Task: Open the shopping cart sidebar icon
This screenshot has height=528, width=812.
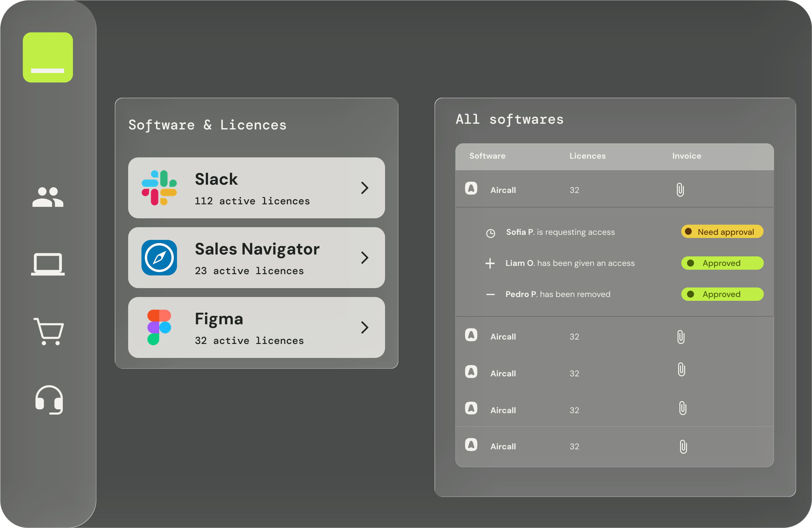Action: [x=49, y=331]
